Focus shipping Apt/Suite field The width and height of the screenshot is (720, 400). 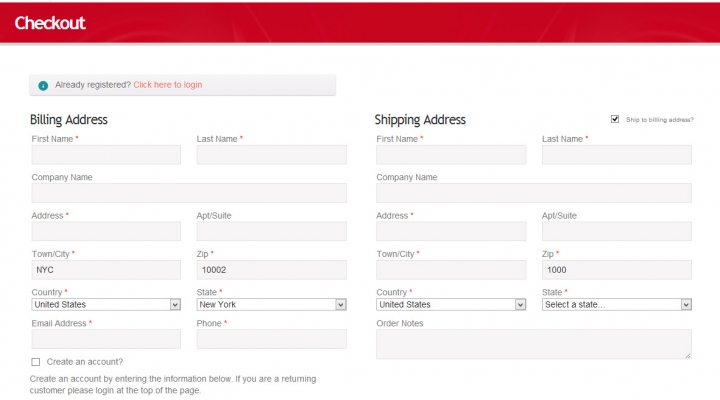click(x=617, y=231)
